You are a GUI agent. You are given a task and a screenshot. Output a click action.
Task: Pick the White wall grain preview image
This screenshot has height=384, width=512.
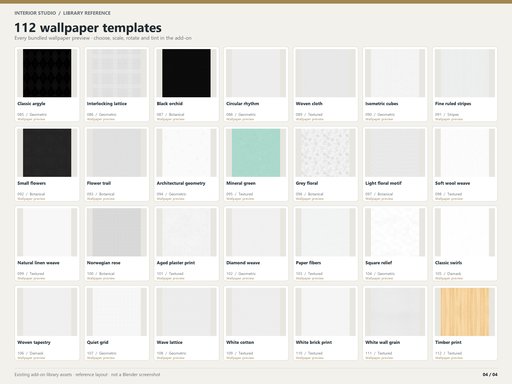tap(395, 312)
